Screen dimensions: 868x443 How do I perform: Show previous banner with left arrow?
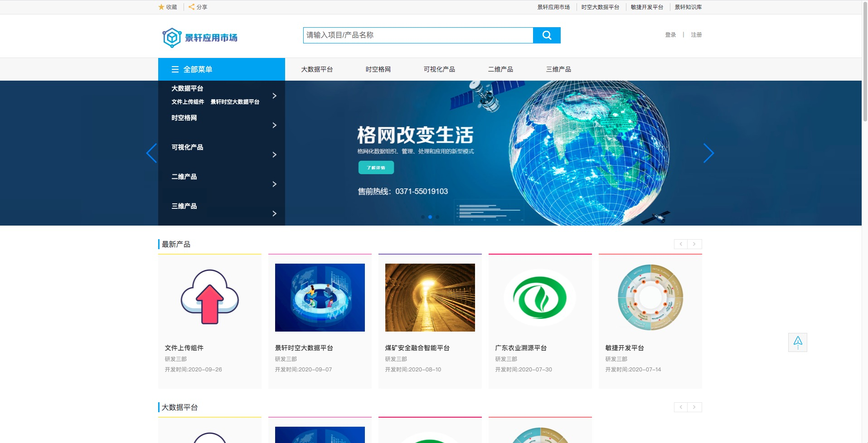pyautogui.click(x=152, y=153)
